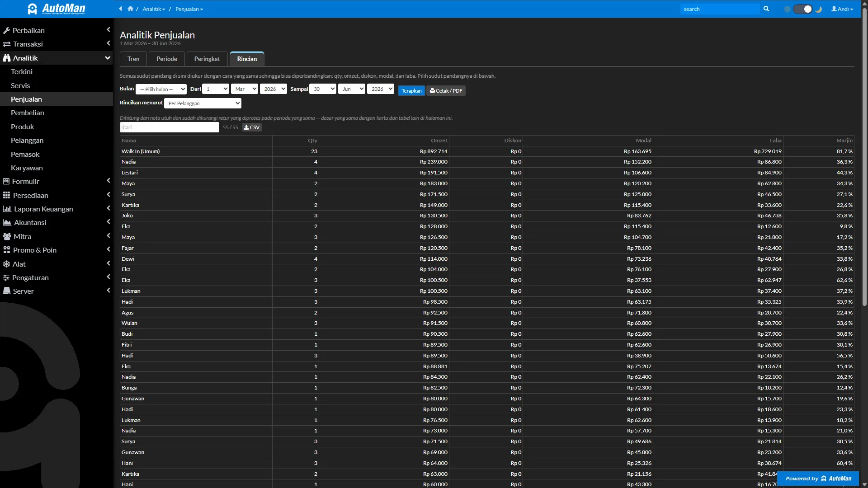Open Karyawan analytics in the sidebar

(27, 168)
